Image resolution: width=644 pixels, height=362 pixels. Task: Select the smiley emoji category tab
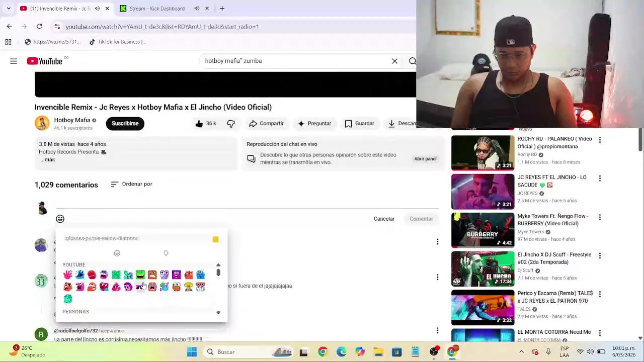(x=117, y=253)
